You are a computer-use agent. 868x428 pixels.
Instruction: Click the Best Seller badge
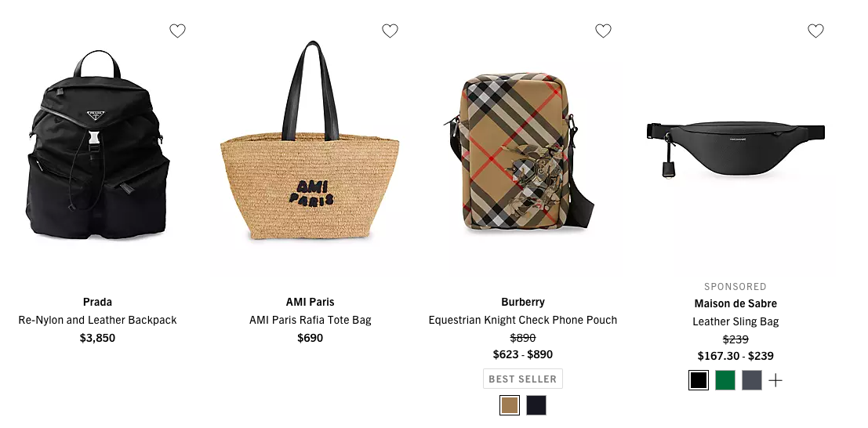522,379
